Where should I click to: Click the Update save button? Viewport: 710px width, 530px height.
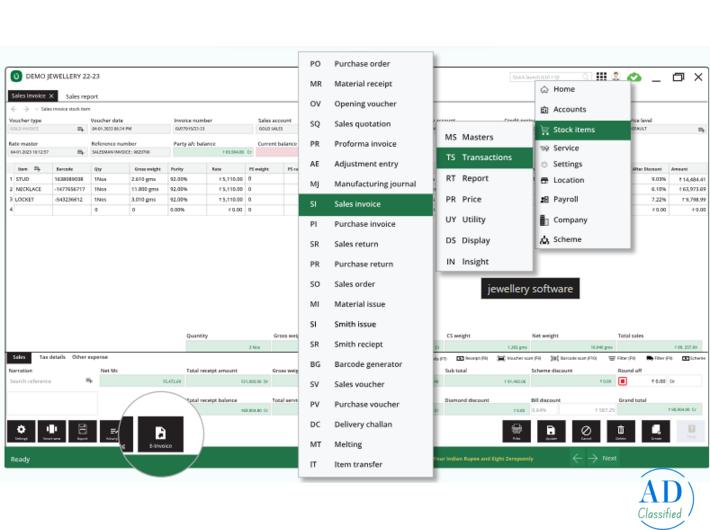[x=551, y=431]
